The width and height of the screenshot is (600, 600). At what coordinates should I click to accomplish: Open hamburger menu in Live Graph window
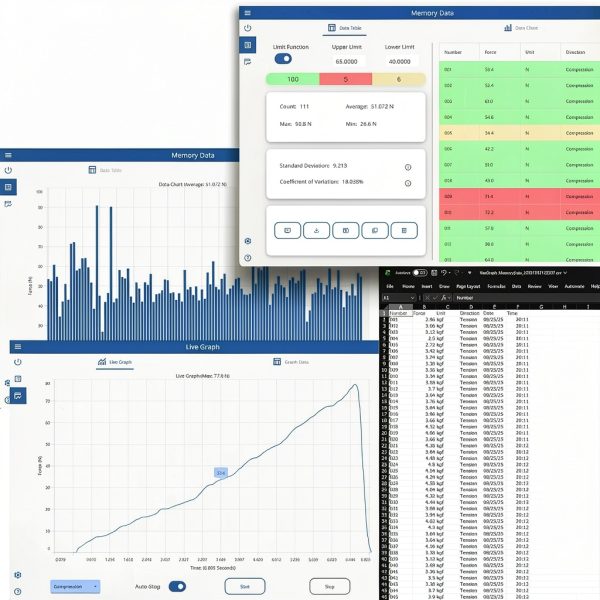(x=18, y=347)
